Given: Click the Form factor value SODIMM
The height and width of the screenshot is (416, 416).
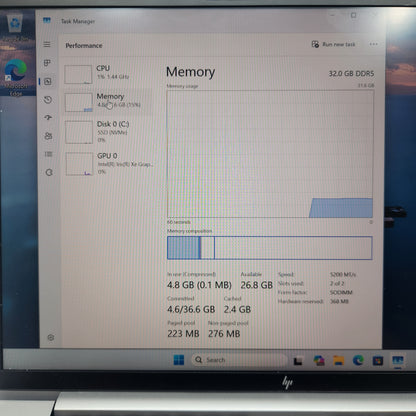Looking at the screenshot, I should pos(341,292).
